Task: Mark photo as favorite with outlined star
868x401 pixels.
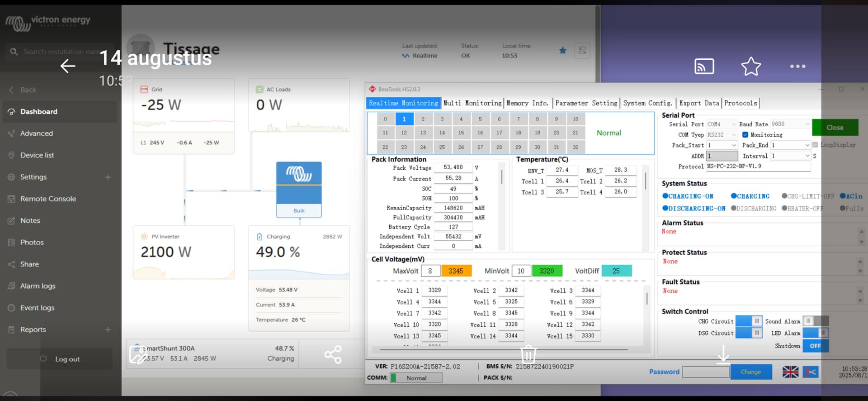Action: pyautogui.click(x=751, y=67)
